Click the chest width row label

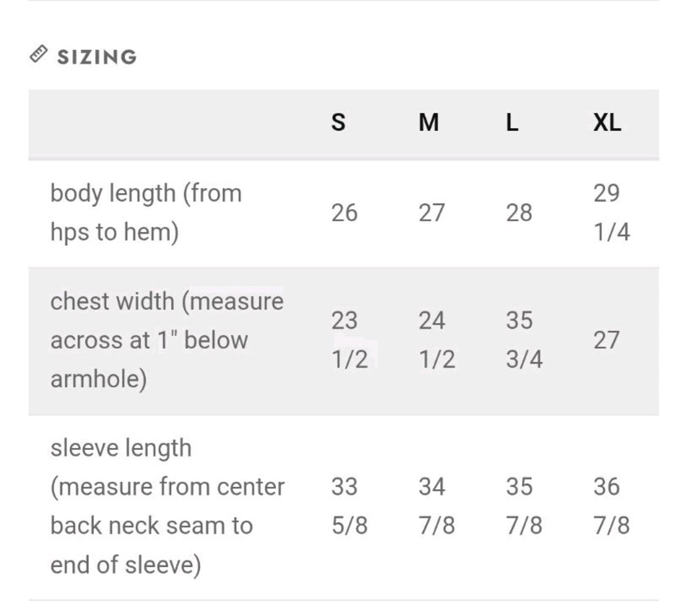click(x=167, y=340)
